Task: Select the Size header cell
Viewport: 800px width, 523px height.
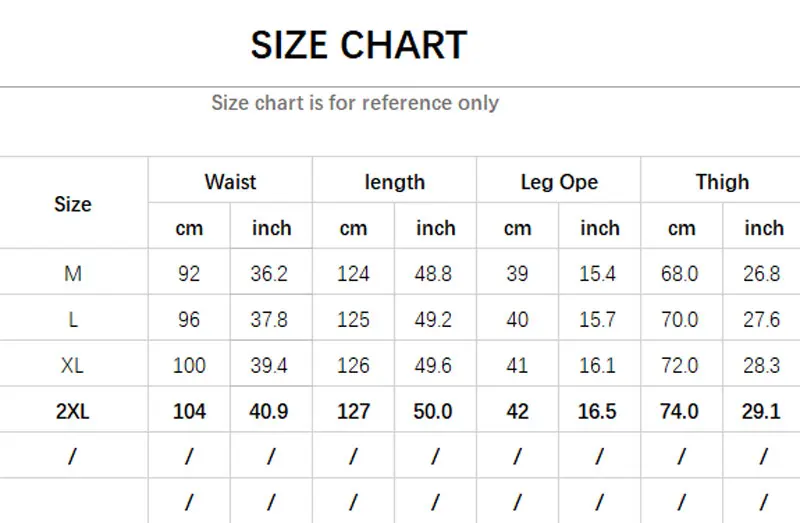Action: tap(72, 204)
